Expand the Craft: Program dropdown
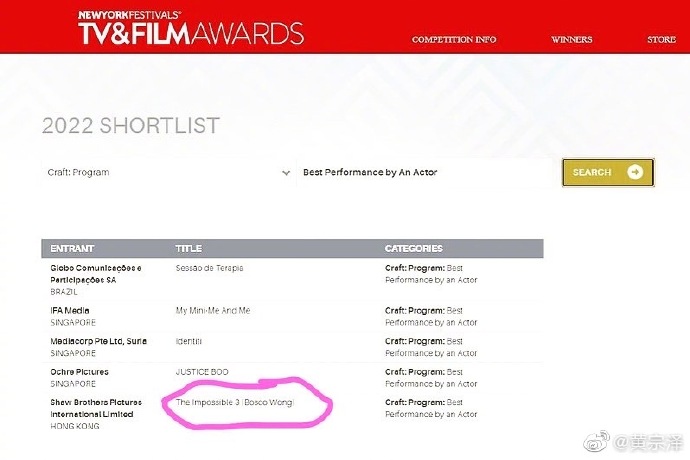The height and width of the screenshot is (460, 690). tap(165, 172)
